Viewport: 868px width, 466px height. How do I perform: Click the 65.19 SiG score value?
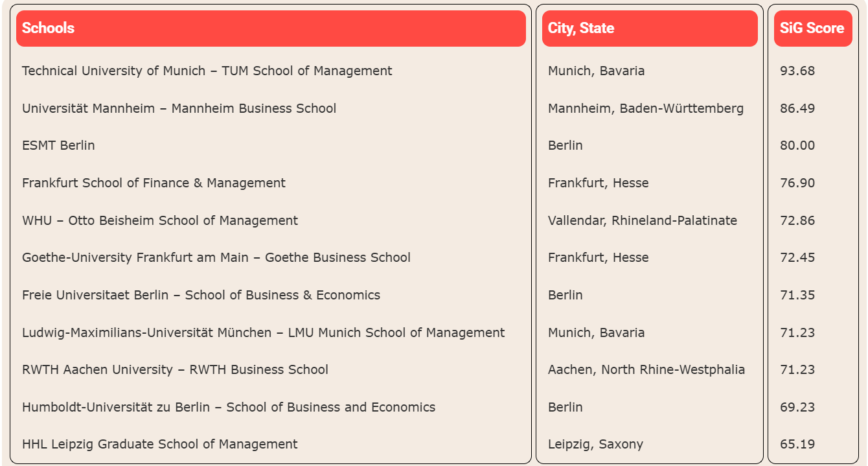coord(797,444)
